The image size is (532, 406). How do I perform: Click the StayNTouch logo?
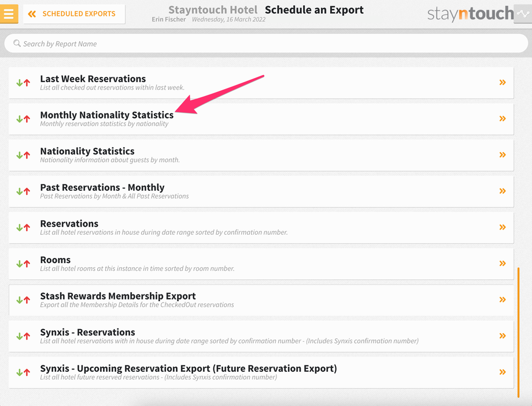click(470, 13)
